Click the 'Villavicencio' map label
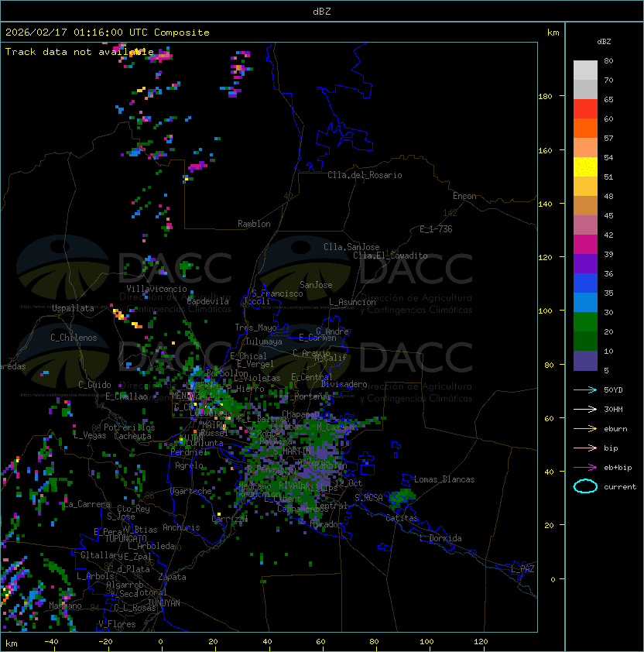Image resolution: width=644 pixels, height=652 pixels. pos(156,289)
